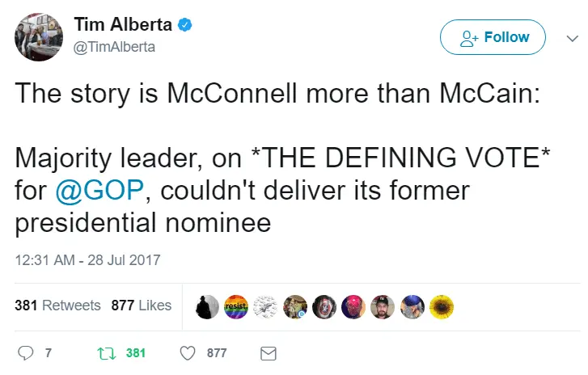
Task: Click the Tim Alberta display name
Action: 123,25
